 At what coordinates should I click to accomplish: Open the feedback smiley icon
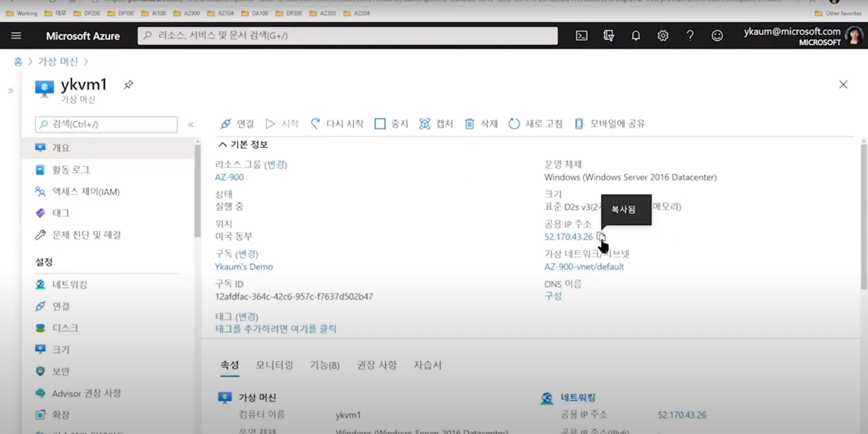[717, 35]
